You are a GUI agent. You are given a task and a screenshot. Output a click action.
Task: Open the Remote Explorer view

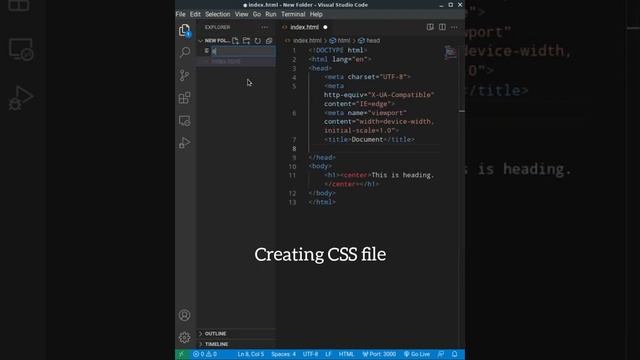point(184,121)
